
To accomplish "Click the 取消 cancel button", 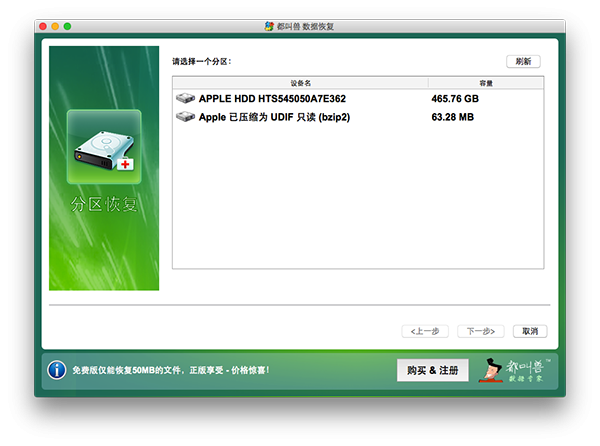I will click(530, 331).
